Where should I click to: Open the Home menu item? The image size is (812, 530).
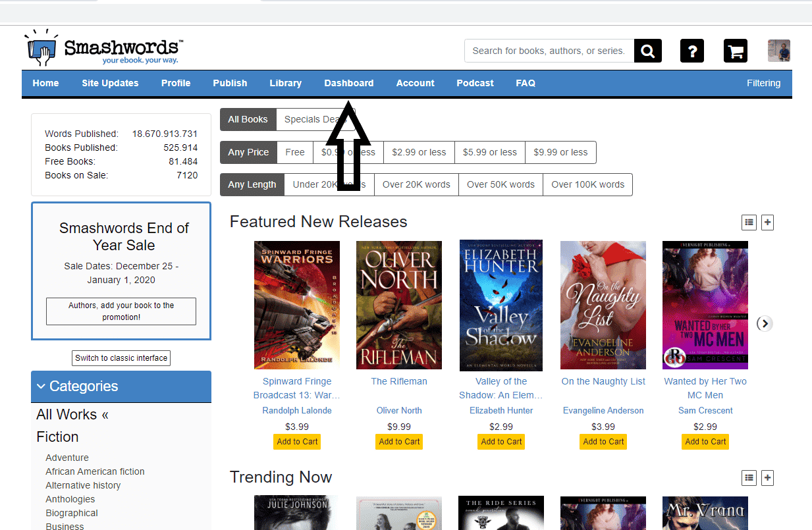46,83
